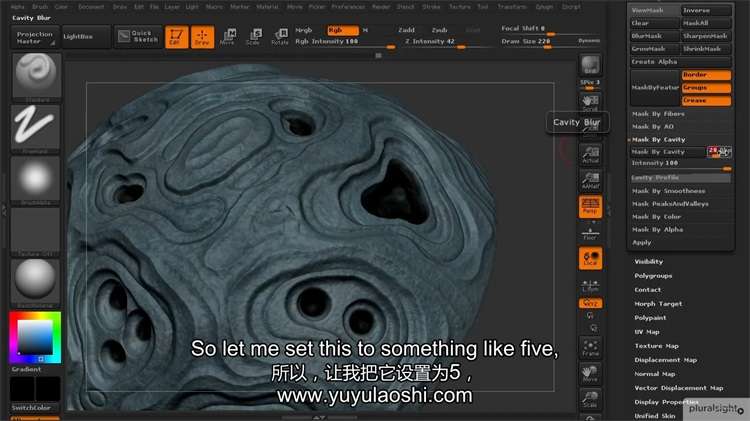
Task: Open the Alpha menu
Action: (18, 7)
